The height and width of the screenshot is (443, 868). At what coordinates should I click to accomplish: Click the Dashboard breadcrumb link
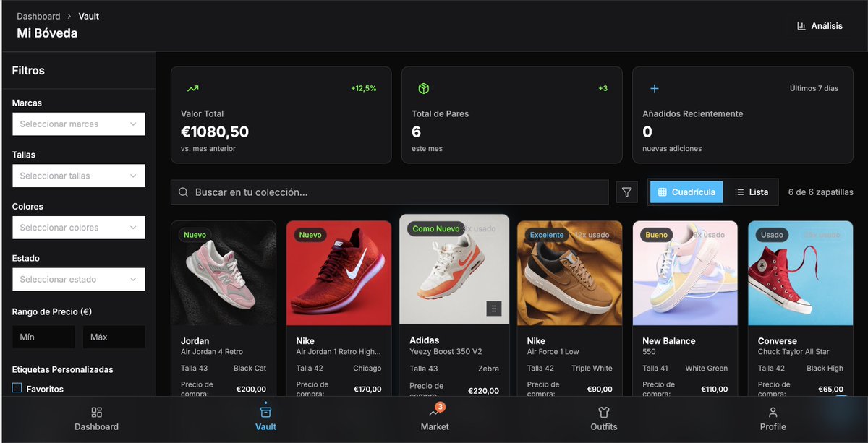point(39,16)
